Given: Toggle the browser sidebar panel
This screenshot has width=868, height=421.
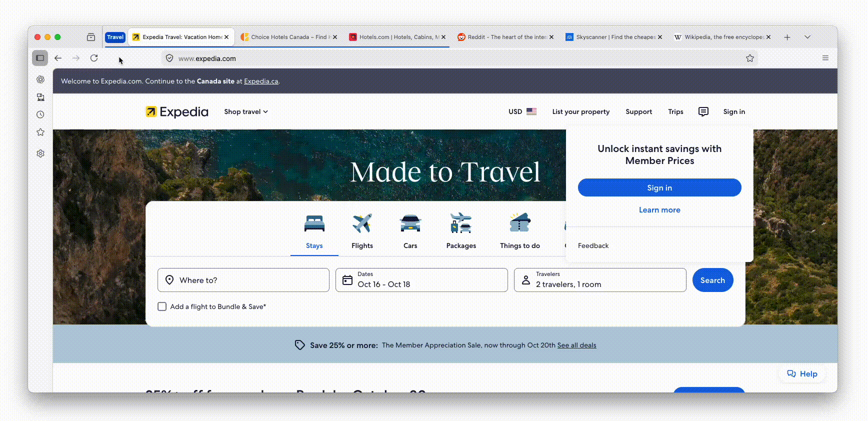Looking at the screenshot, I should point(40,58).
